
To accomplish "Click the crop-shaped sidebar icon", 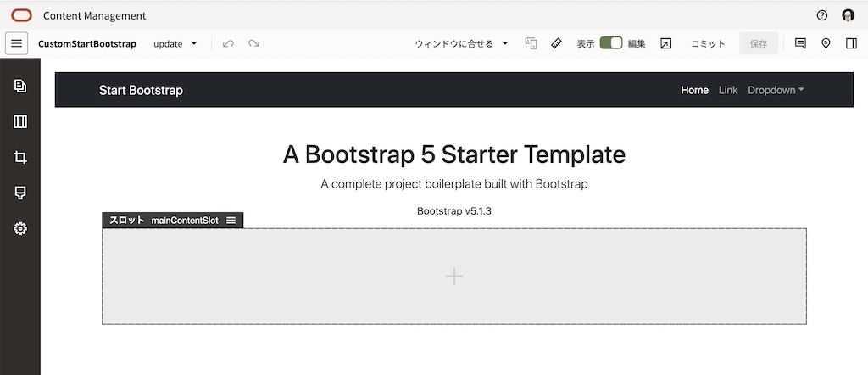I will tap(20, 157).
